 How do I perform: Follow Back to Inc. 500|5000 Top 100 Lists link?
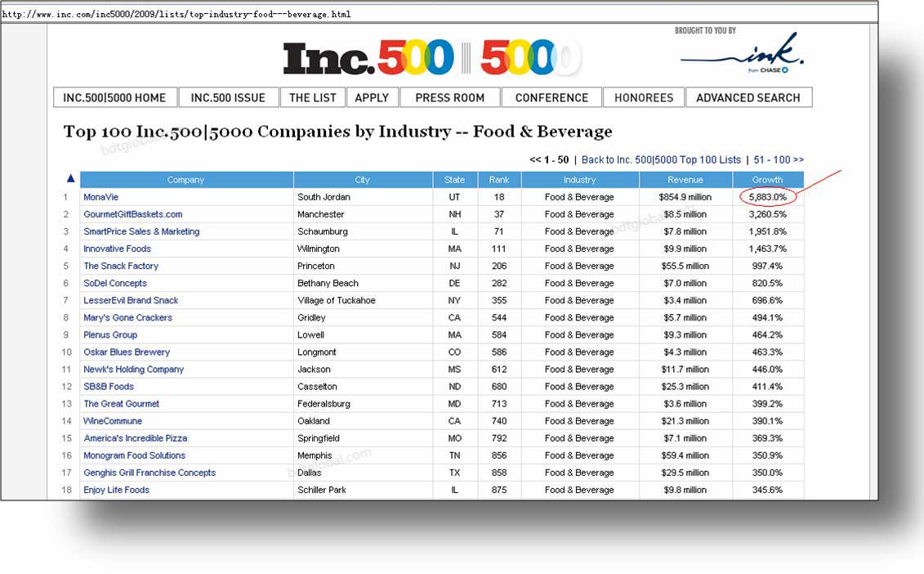coord(661,160)
